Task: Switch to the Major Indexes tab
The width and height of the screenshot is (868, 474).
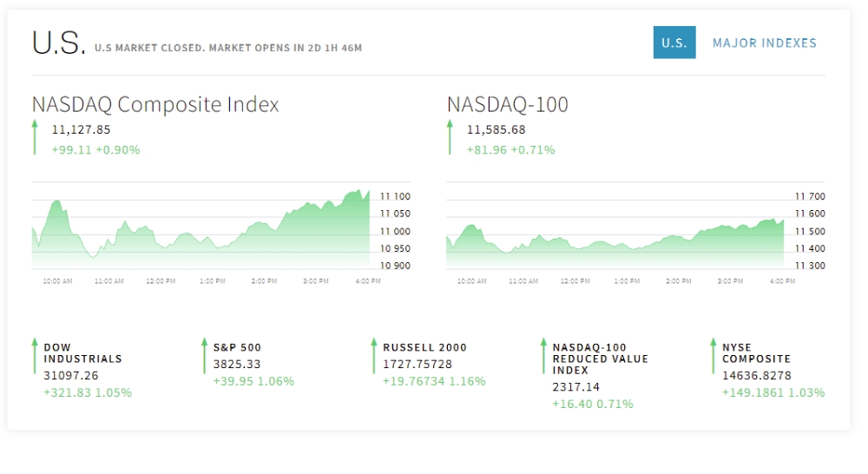Action: pos(764,43)
